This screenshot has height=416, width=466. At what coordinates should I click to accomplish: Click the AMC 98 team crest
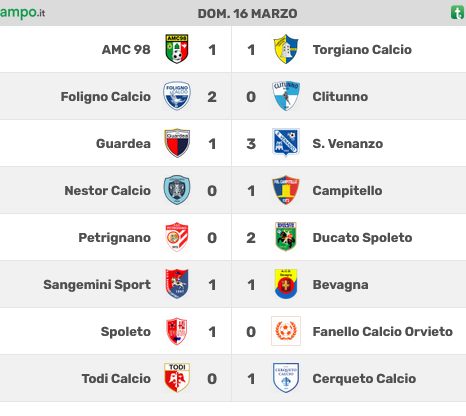pyautogui.click(x=177, y=49)
